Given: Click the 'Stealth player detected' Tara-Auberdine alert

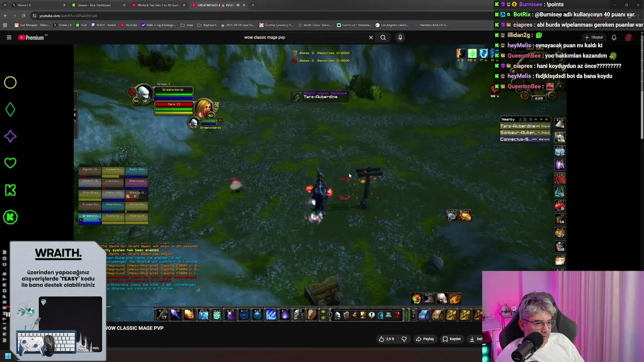Looking at the screenshot, I should [x=320, y=96].
